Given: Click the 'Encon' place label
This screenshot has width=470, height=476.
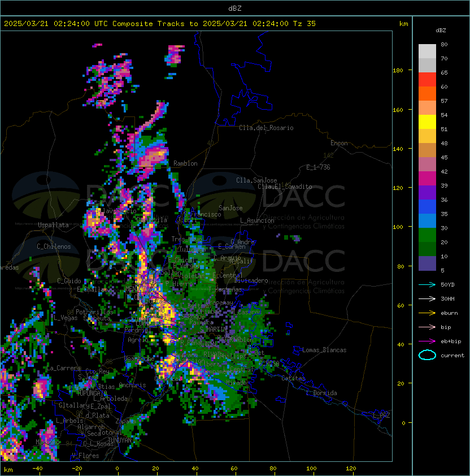Looking at the screenshot, I should [x=339, y=143].
